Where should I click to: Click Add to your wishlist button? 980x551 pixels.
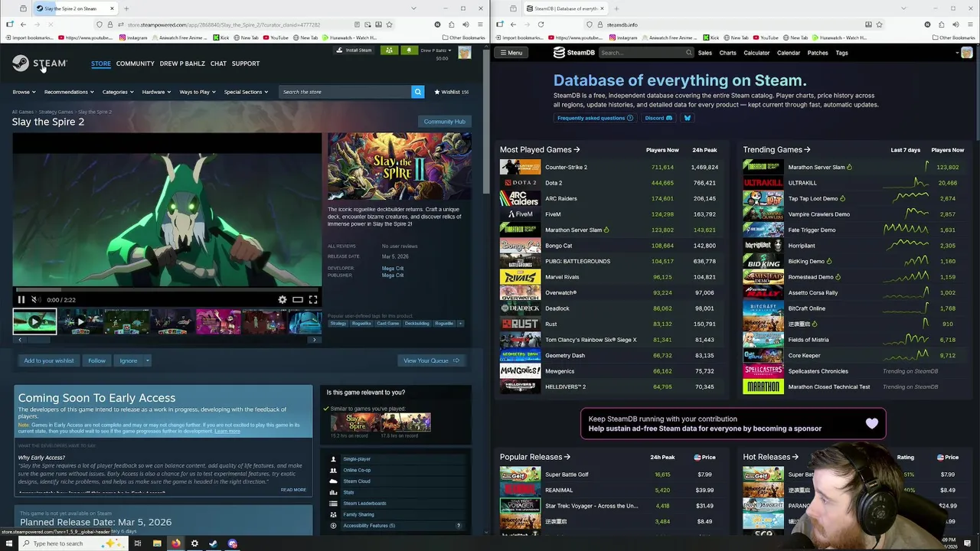point(49,360)
